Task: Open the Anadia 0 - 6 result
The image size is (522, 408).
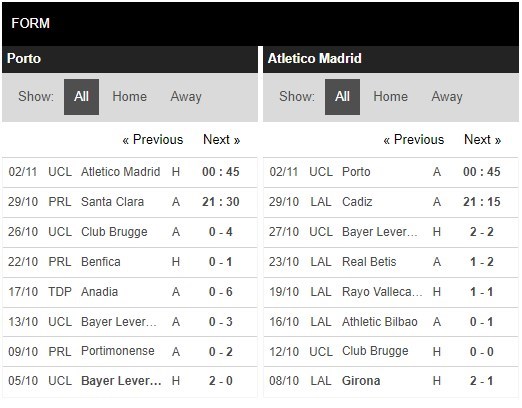Action: [x=130, y=292]
